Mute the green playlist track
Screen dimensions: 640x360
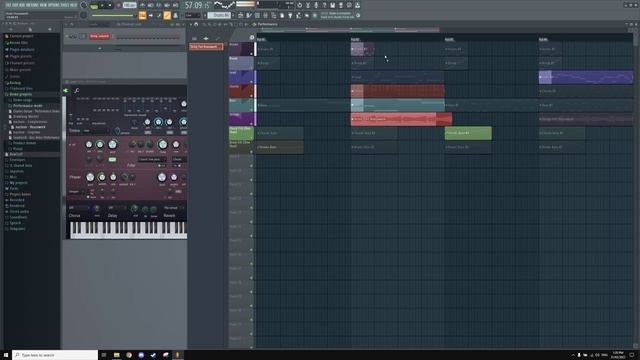click(252, 138)
